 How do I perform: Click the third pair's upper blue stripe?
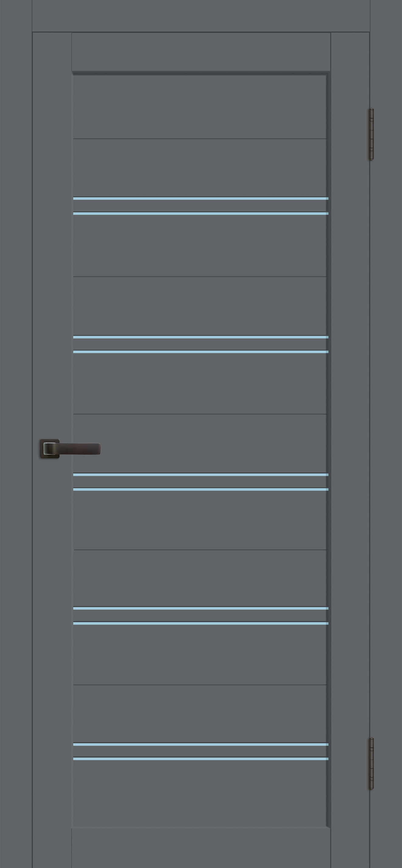(x=201, y=474)
